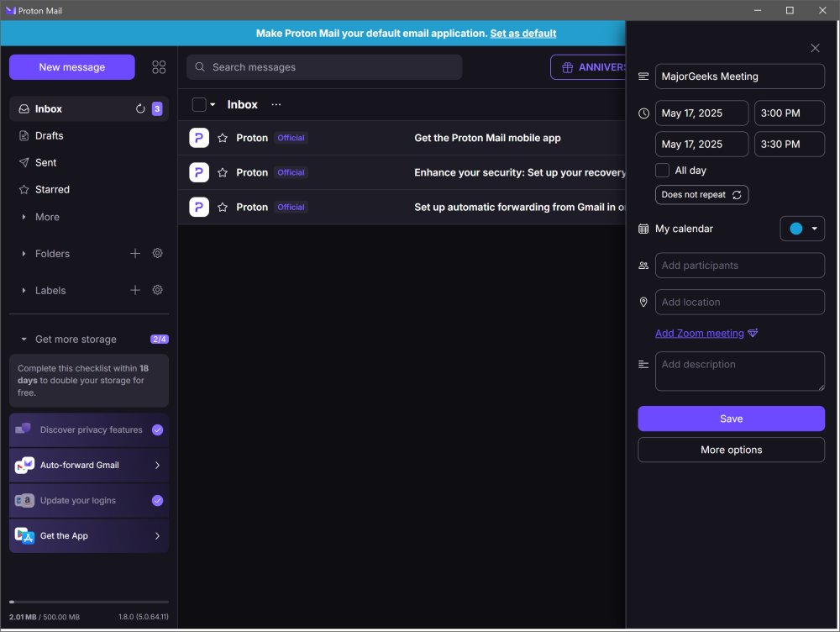This screenshot has height=632, width=840.
Task: Star the 'Set up automatic forwarding' email
Action: 223,208
